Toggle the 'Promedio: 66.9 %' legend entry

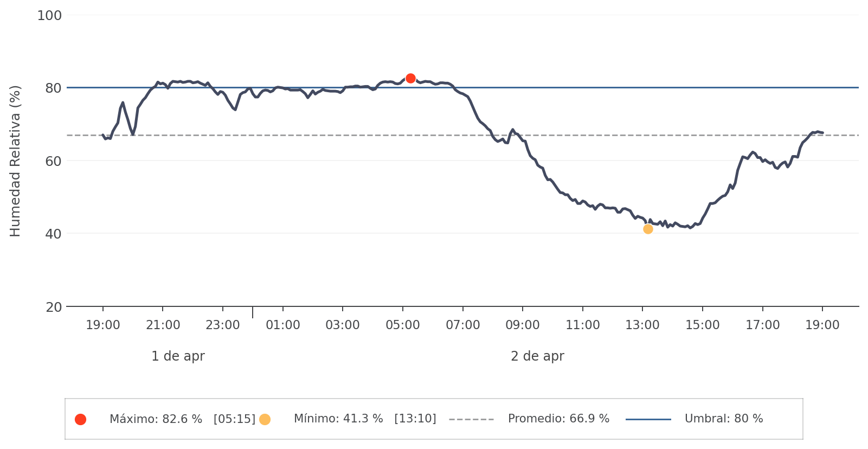(x=558, y=419)
